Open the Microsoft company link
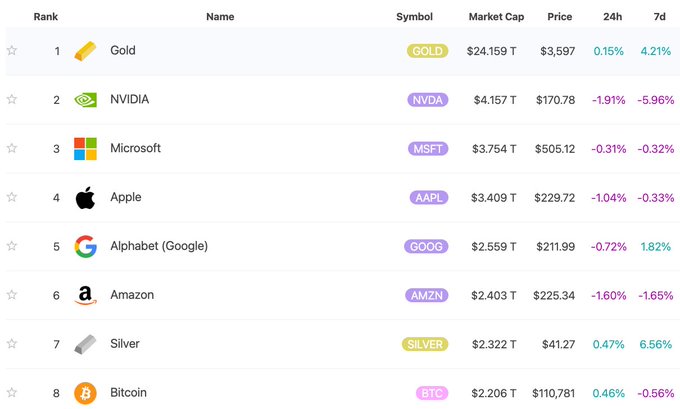 coord(135,148)
